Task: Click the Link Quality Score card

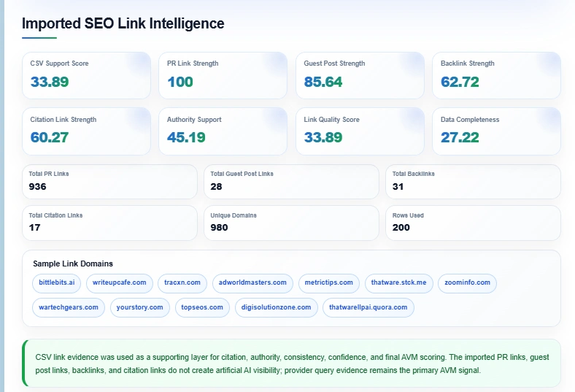Action: click(x=360, y=131)
